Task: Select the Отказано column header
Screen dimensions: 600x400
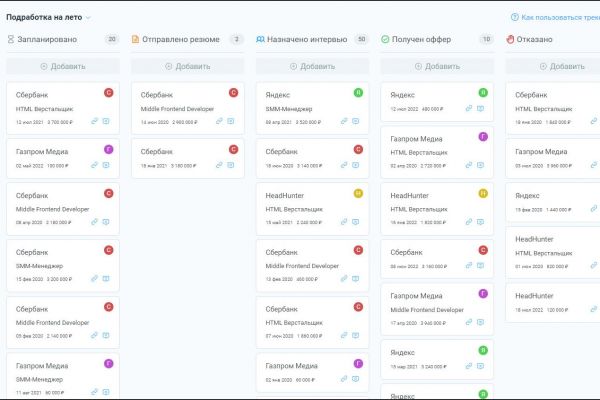Action: tap(535, 39)
